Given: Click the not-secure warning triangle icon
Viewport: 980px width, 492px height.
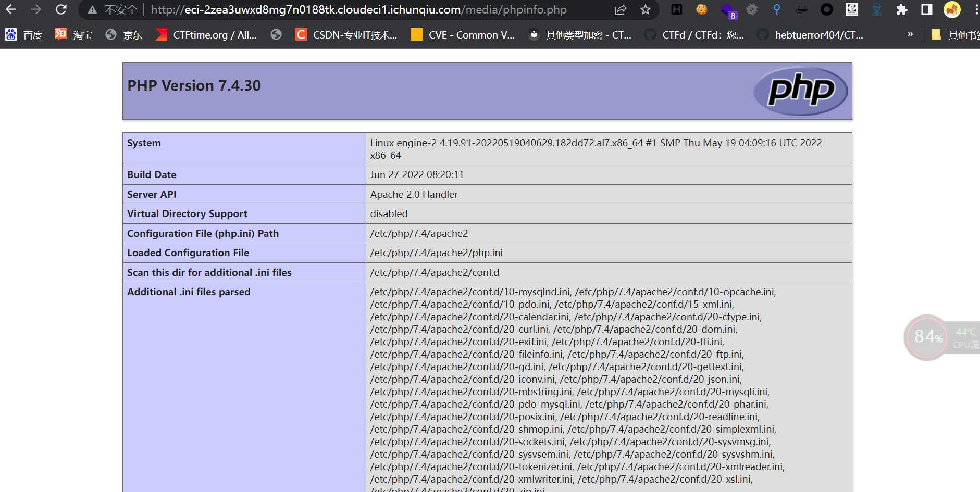Looking at the screenshot, I should [92, 10].
